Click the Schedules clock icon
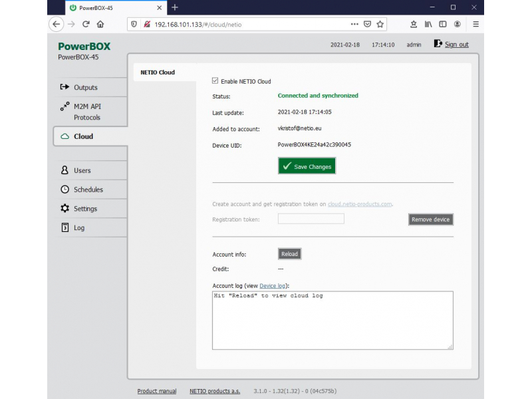 click(65, 190)
